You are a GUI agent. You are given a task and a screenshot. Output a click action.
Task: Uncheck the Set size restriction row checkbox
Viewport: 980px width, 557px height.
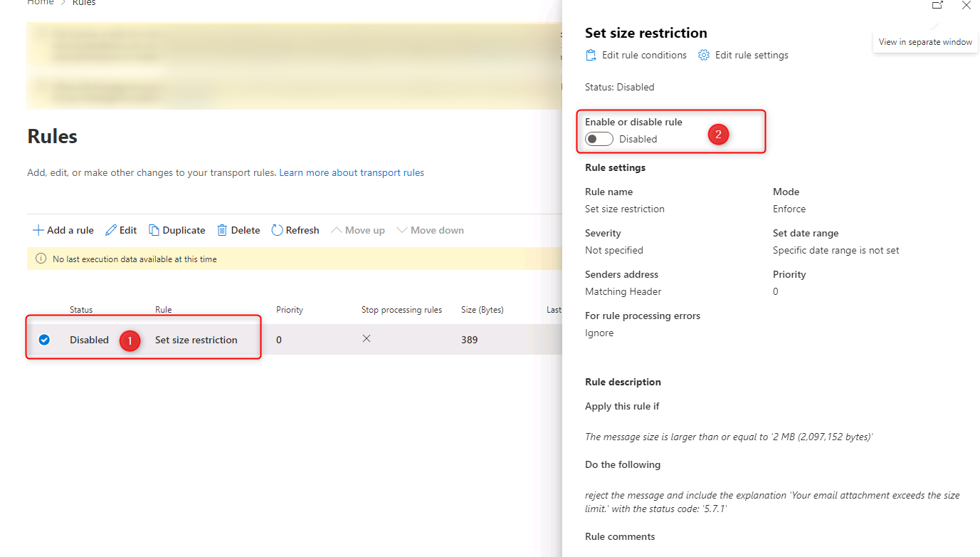coord(44,340)
